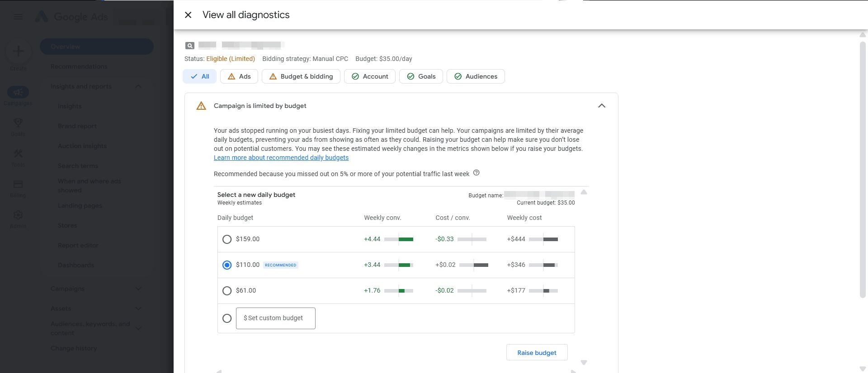Open the Tools wrench icon
Screen dimensions: 868x373
pos(18,154)
